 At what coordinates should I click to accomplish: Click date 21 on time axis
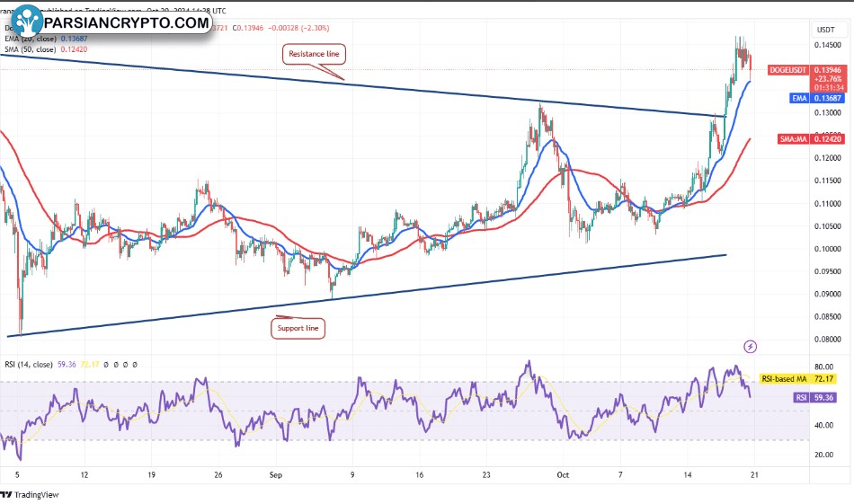pos(754,474)
